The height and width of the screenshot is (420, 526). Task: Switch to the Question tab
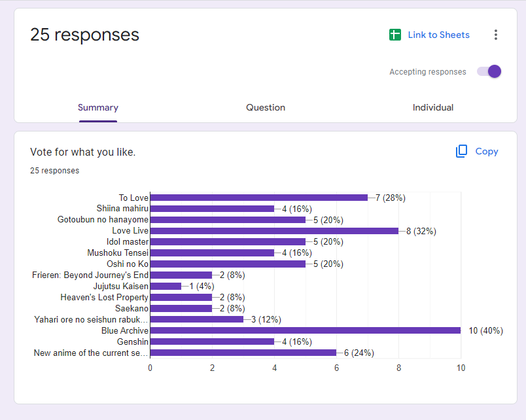tap(266, 108)
